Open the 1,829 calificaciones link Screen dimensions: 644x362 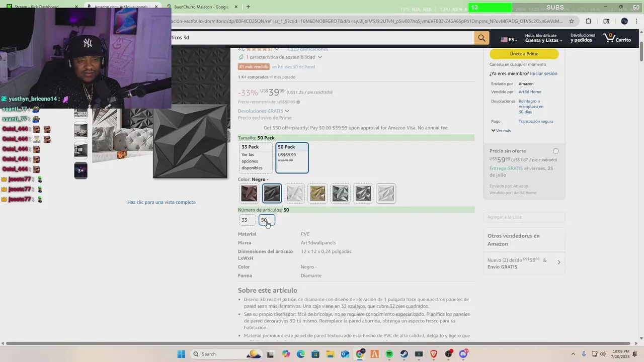coord(307,49)
